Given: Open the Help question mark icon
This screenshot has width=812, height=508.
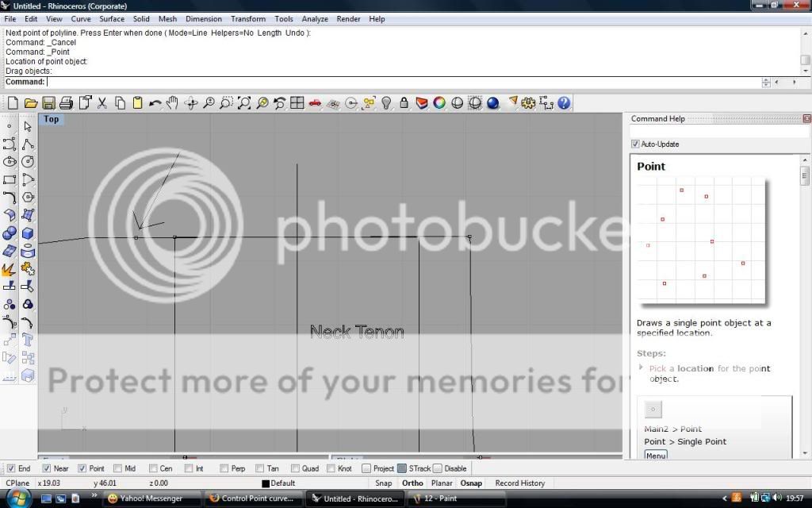Looking at the screenshot, I should tap(564, 103).
